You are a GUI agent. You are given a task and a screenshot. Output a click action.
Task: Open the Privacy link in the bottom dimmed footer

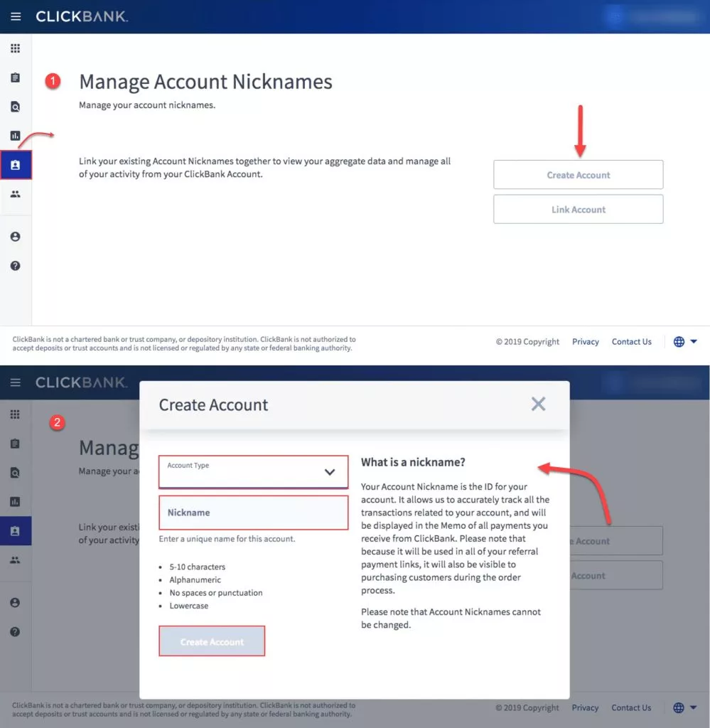pos(585,707)
